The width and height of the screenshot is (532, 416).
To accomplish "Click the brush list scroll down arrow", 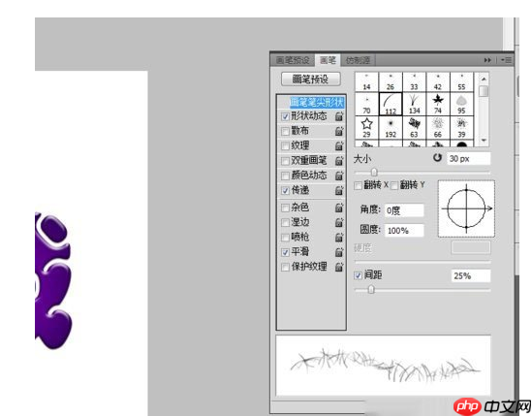I will tap(484, 140).
